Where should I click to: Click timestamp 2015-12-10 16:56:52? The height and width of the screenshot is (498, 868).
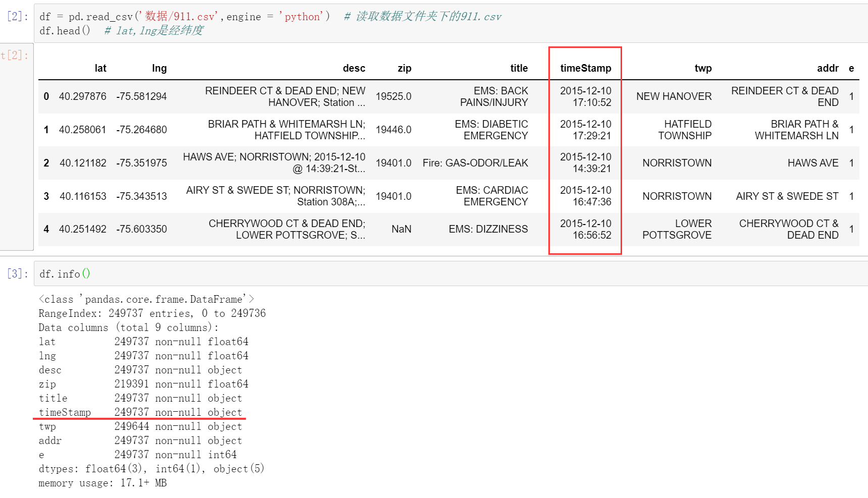(586, 229)
